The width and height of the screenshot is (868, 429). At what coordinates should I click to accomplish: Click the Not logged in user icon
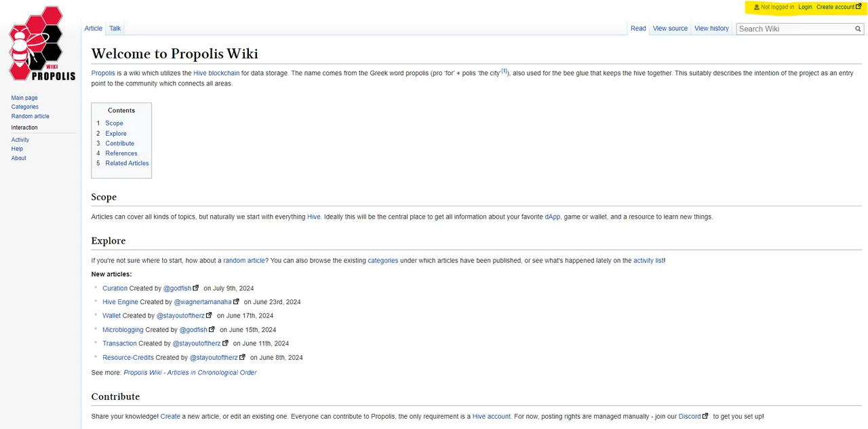[757, 7]
